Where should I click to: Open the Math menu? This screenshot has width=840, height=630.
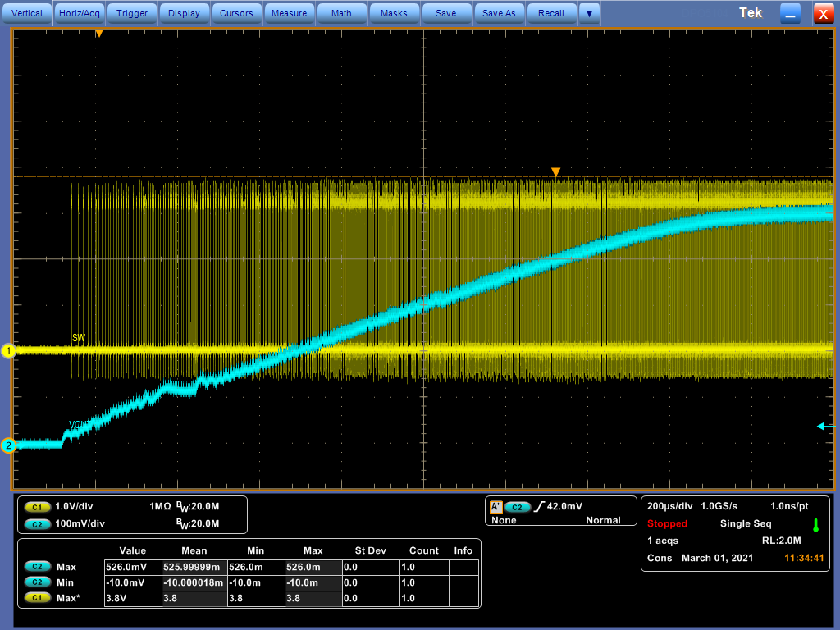point(341,13)
